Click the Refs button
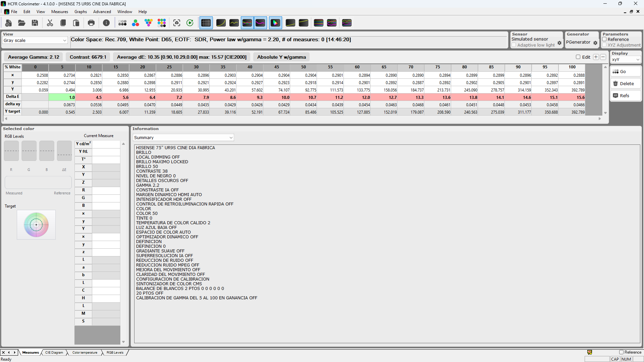This screenshot has width=644, height=362. click(626, 96)
